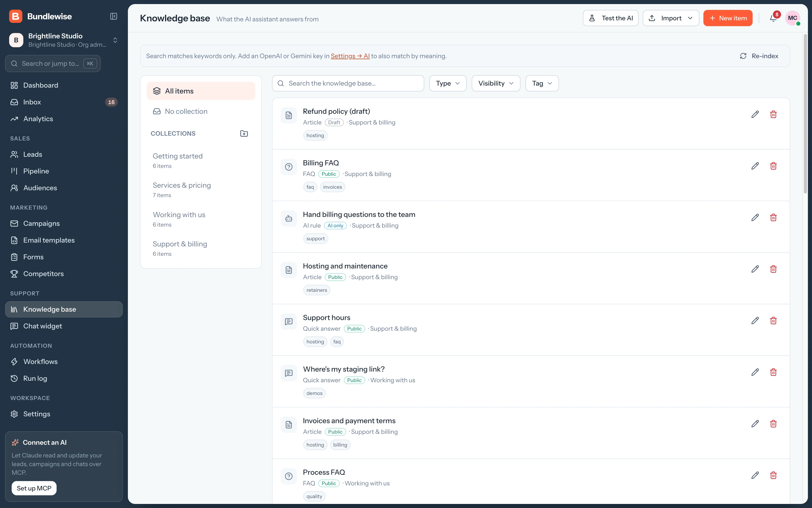Edit Hand billing questions to the team
This screenshot has width=812, height=508.
755,217
